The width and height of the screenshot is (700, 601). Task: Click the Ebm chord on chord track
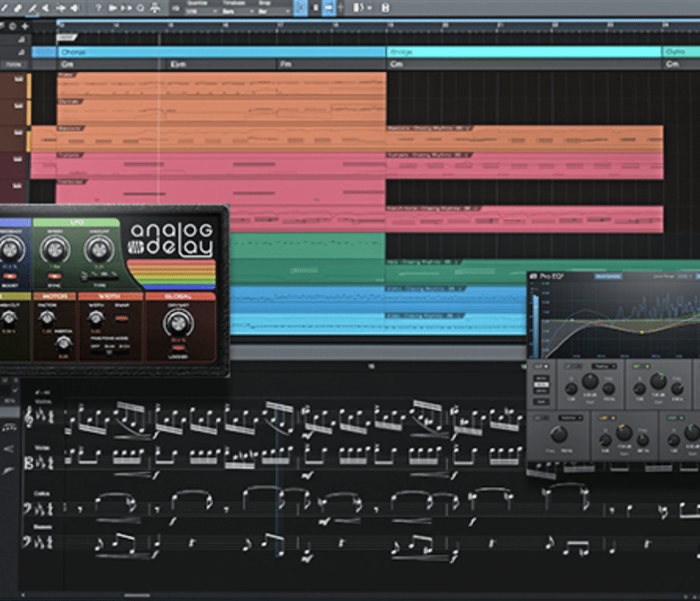pos(177,65)
